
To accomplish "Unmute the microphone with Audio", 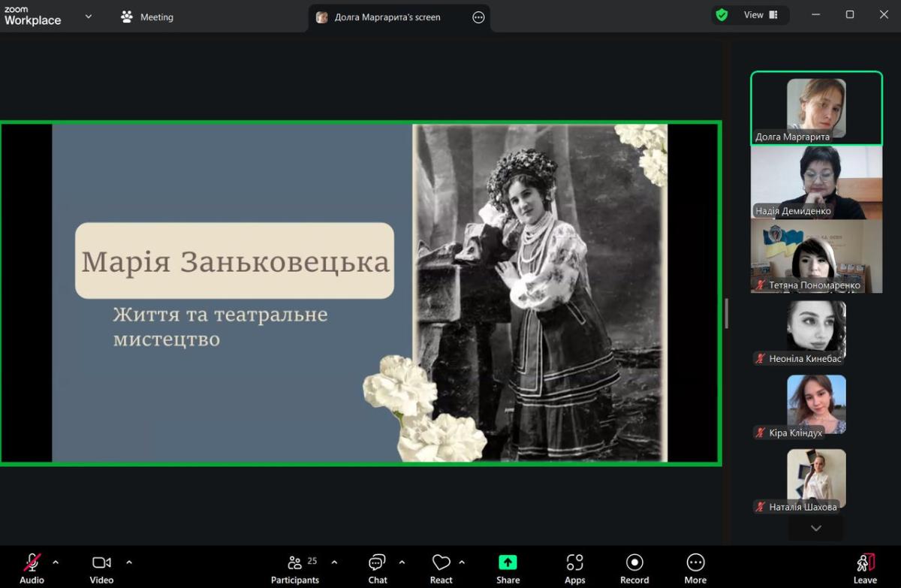I will 32,568.
